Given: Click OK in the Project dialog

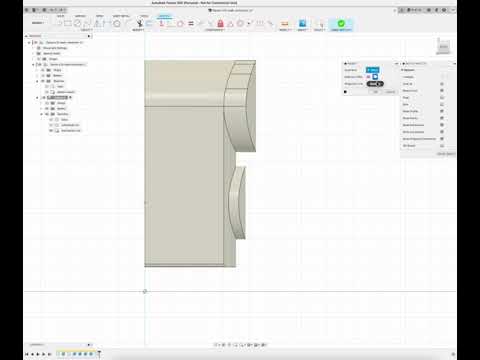Looking at the screenshot, I should (376, 92).
